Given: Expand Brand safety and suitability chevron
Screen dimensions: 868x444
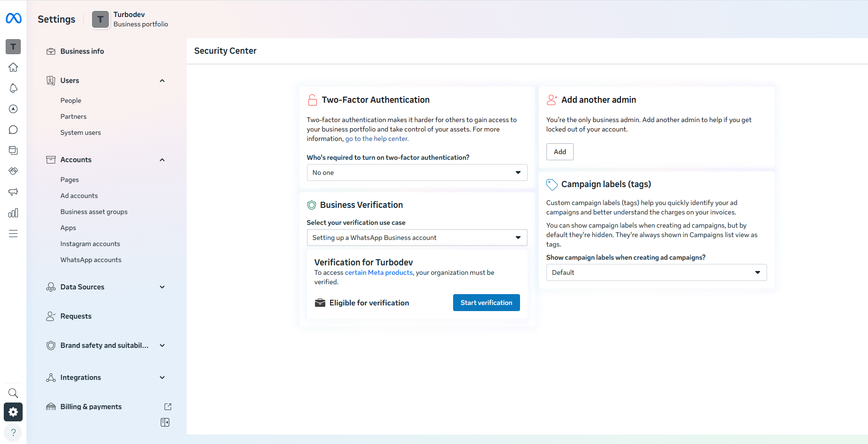Looking at the screenshot, I should 162,345.
